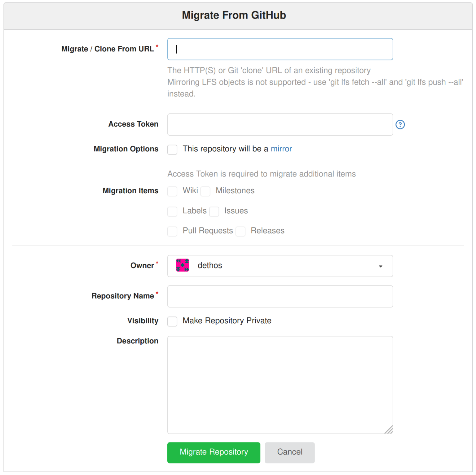Check the Issues migration item
Image resolution: width=476 pixels, height=475 pixels.
(x=214, y=211)
